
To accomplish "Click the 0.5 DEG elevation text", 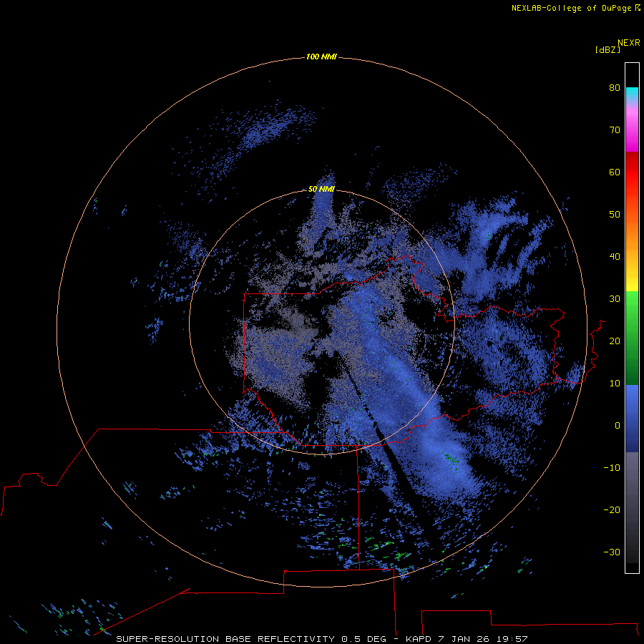I will tap(364, 639).
